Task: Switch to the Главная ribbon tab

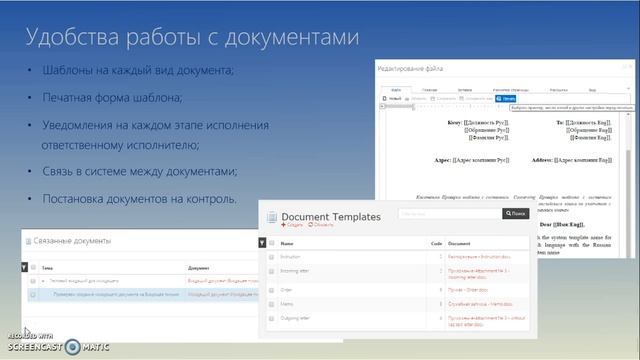Action: coord(429,90)
